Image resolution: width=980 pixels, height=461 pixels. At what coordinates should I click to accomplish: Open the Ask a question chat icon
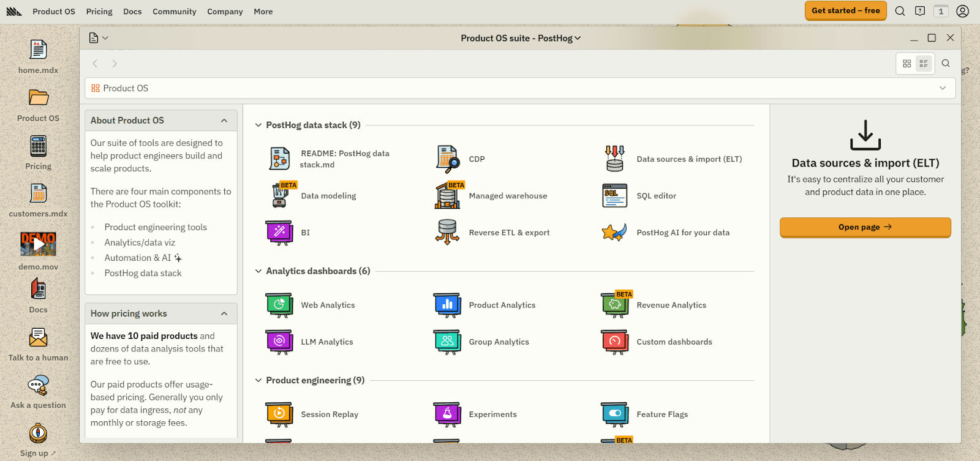38,385
